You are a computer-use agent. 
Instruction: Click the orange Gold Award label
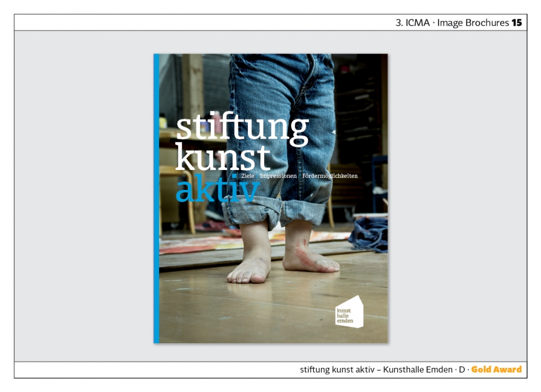pyautogui.click(x=496, y=369)
